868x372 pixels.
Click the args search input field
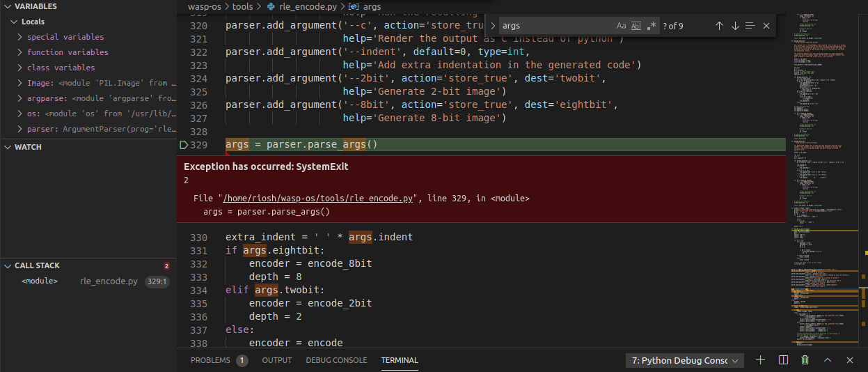[x=557, y=26]
